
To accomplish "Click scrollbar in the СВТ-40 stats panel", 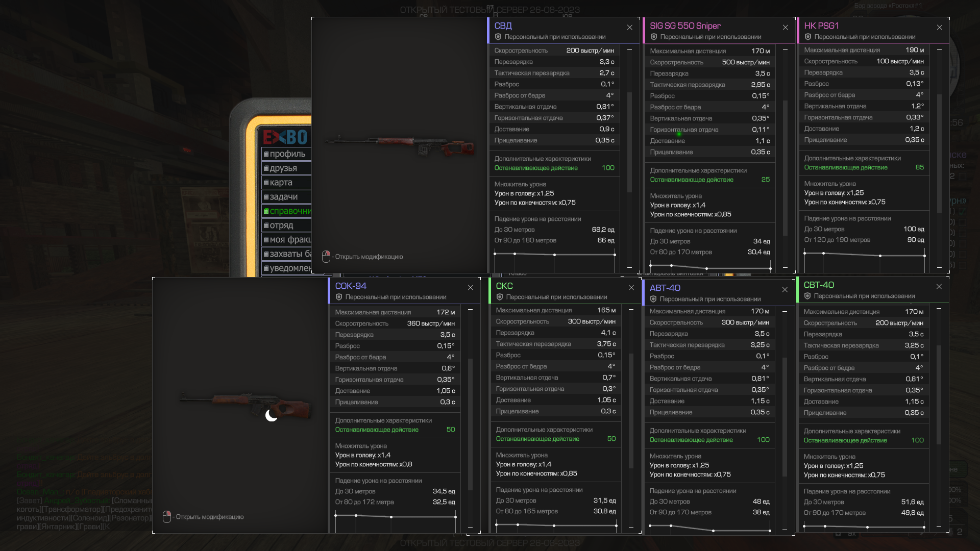I will coord(939,395).
